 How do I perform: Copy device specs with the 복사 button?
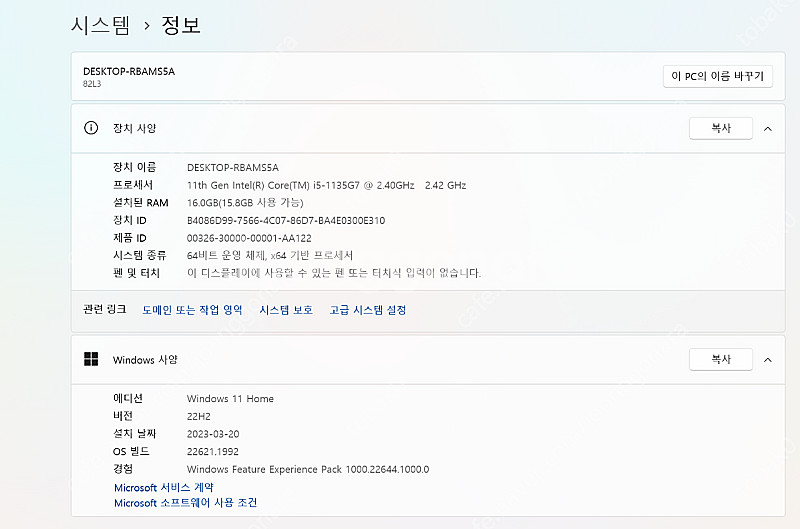click(720, 128)
